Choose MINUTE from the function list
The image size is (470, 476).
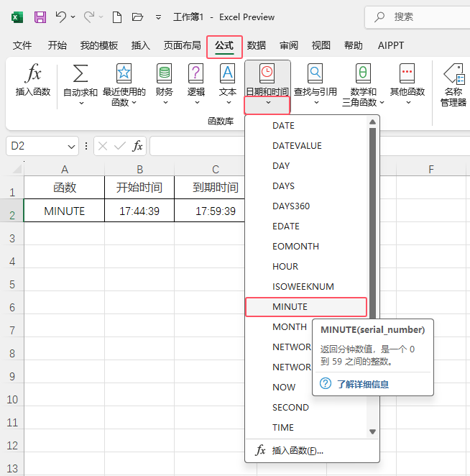click(x=306, y=307)
